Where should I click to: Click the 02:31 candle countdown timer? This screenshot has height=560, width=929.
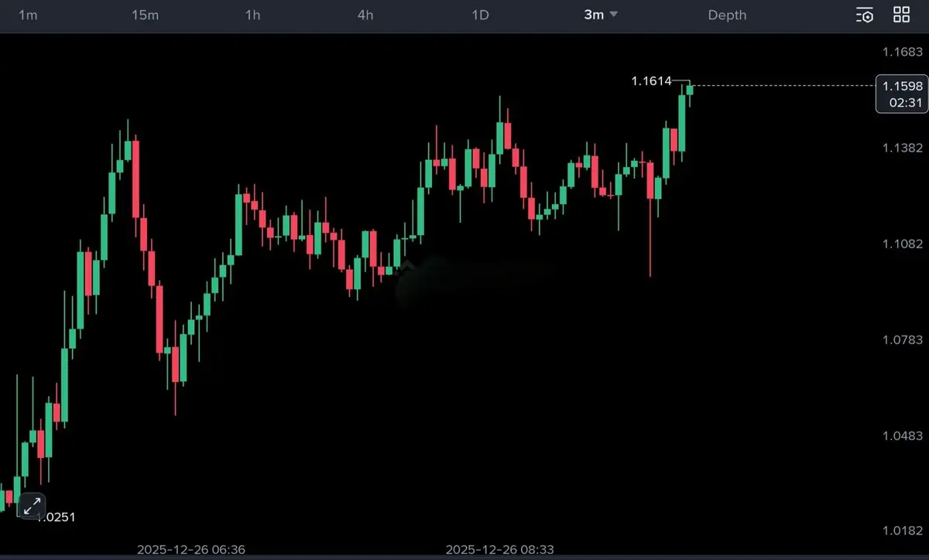(x=905, y=102)
